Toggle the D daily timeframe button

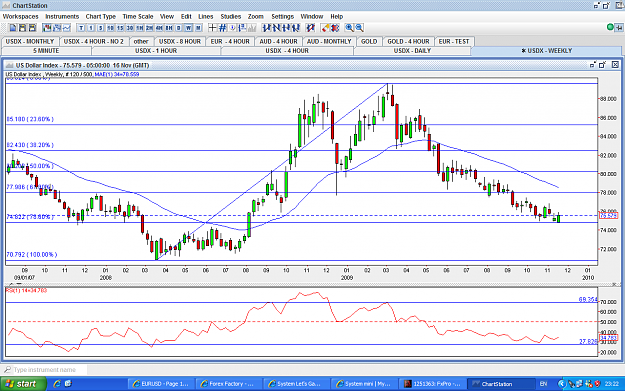(x=179, y=28)
